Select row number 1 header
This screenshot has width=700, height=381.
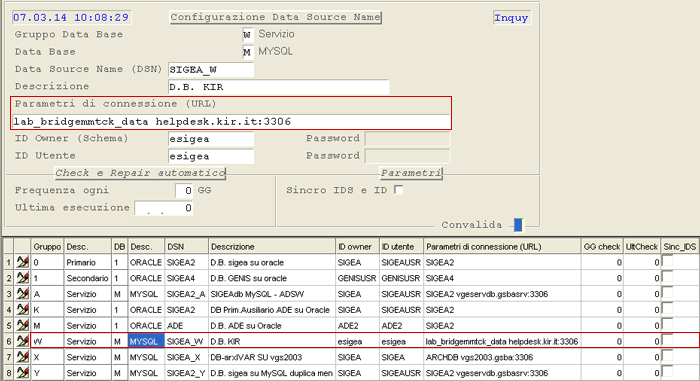pyautogui.click(x=8, y=262)
